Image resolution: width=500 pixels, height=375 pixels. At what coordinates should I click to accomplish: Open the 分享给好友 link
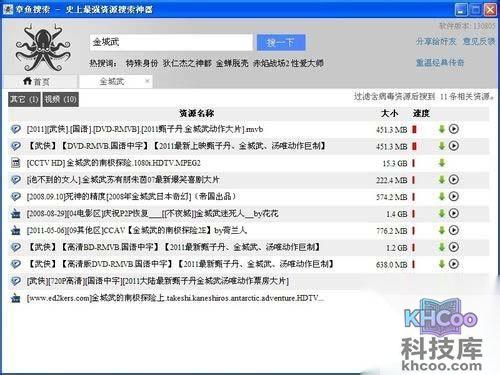436,41
